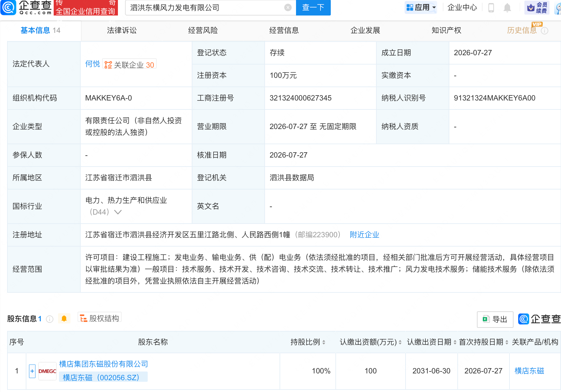561x392 pixels.
Task: Sort shareholders by 首次持股日期
Action: tap(507, 342)
